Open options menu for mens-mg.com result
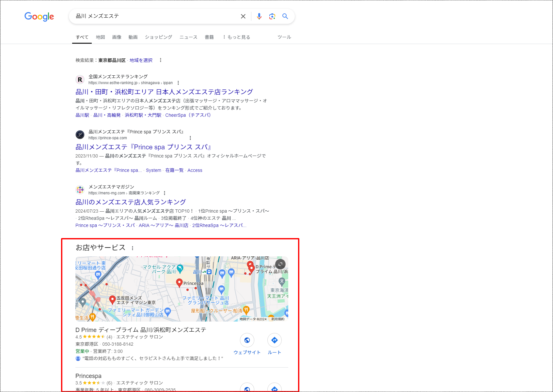553x392 pixels. (165, 193)
